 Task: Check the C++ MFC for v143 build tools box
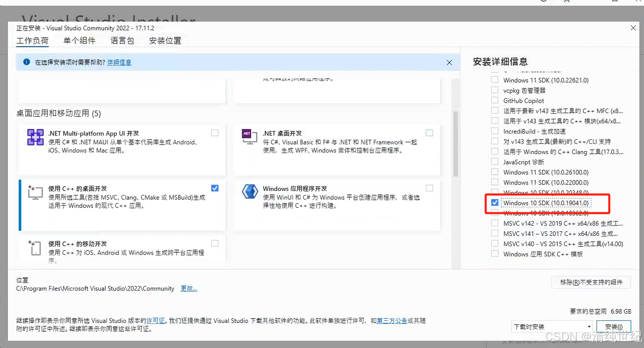pyautogui.click(x=495, y=110)
